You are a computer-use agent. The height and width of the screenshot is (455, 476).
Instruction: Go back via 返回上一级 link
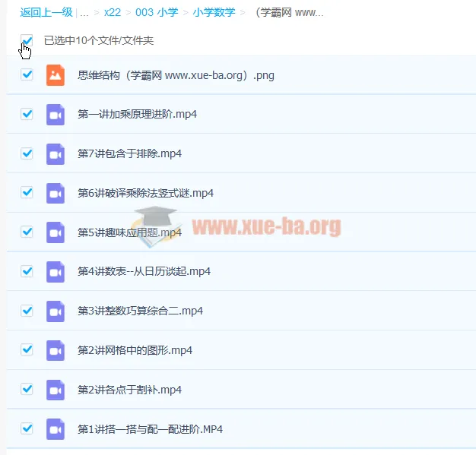[x=46, y=13]
